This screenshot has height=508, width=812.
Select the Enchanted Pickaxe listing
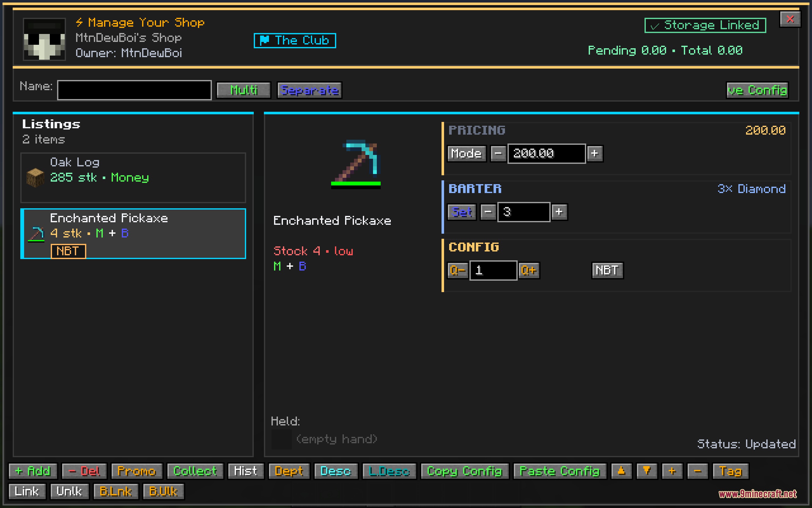(133, 234)
